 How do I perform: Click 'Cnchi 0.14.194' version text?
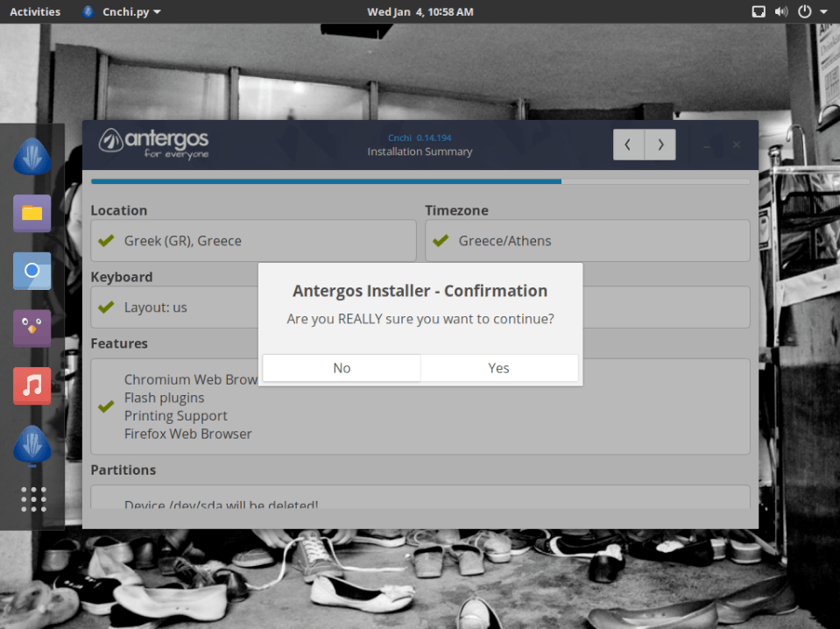point(420,138)
